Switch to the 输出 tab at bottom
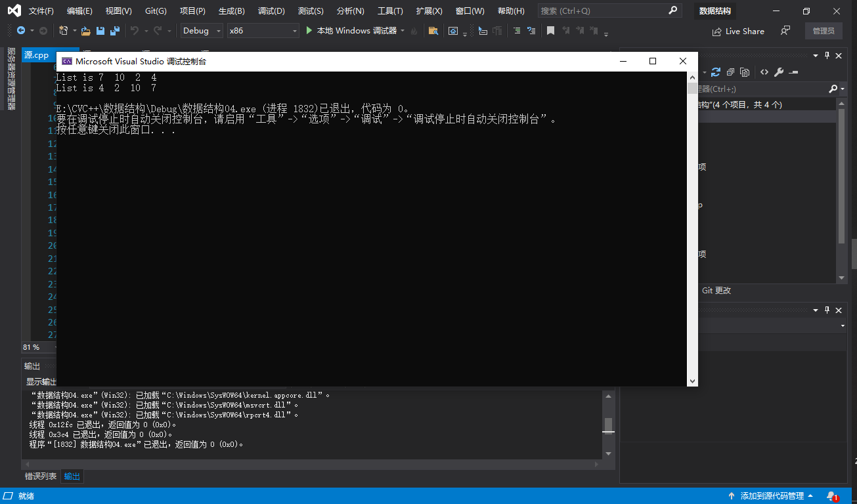The height and width of the screenshot is (504, 857). [72, 476]
